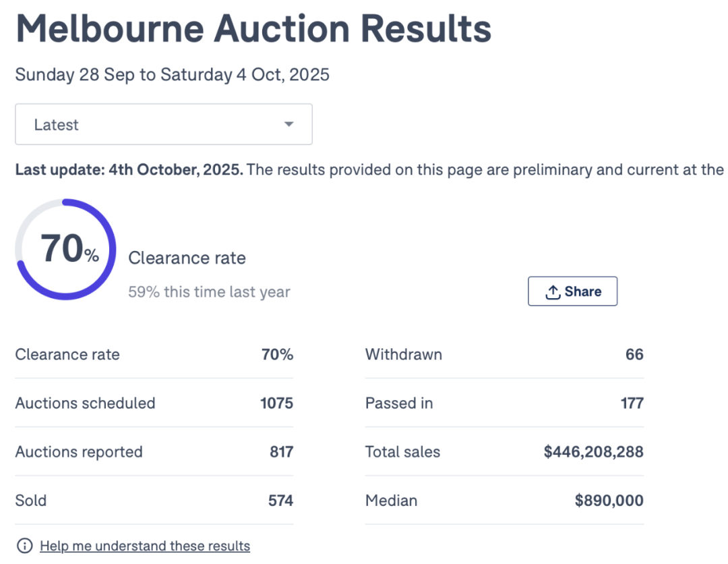Click the info circle icon beside help link
This screenshot has height=564, width=728.
(x=24, y=546)
